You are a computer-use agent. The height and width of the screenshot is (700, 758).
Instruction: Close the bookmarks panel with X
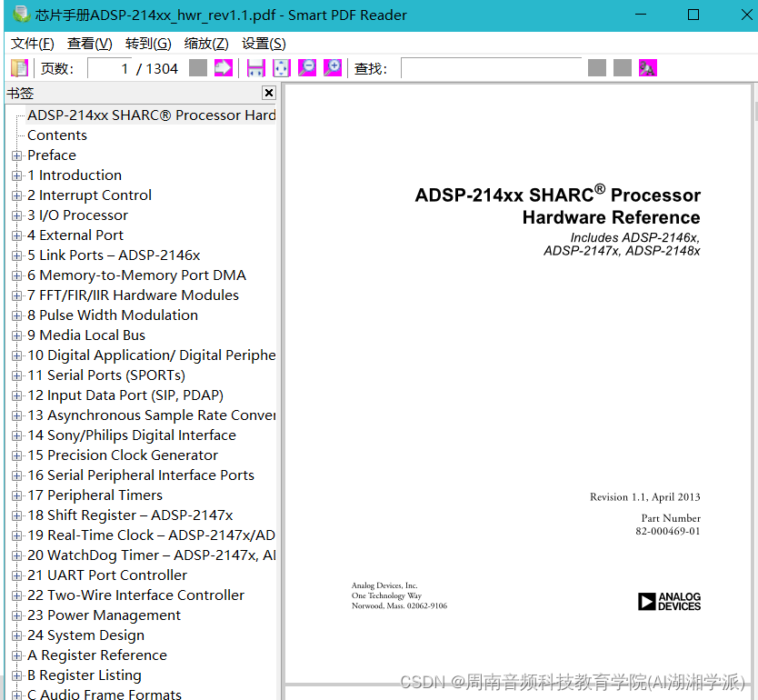(x=269, y=93)
